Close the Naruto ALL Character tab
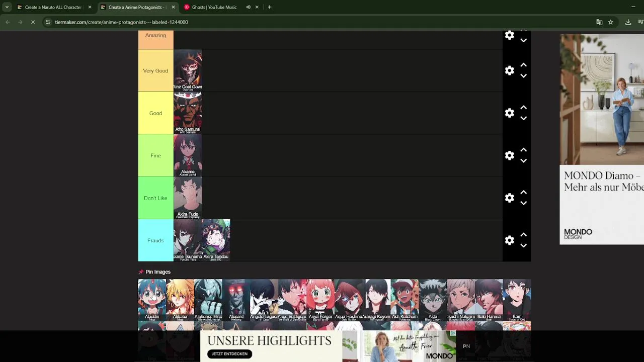644x362 pixels. point(90,7)
